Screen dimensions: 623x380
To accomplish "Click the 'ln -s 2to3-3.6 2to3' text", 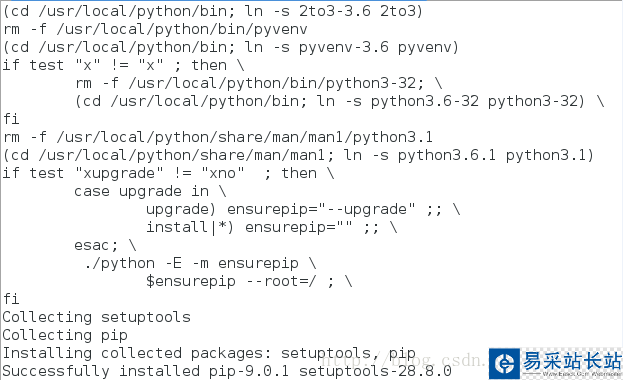I will [x=333, y=11].
